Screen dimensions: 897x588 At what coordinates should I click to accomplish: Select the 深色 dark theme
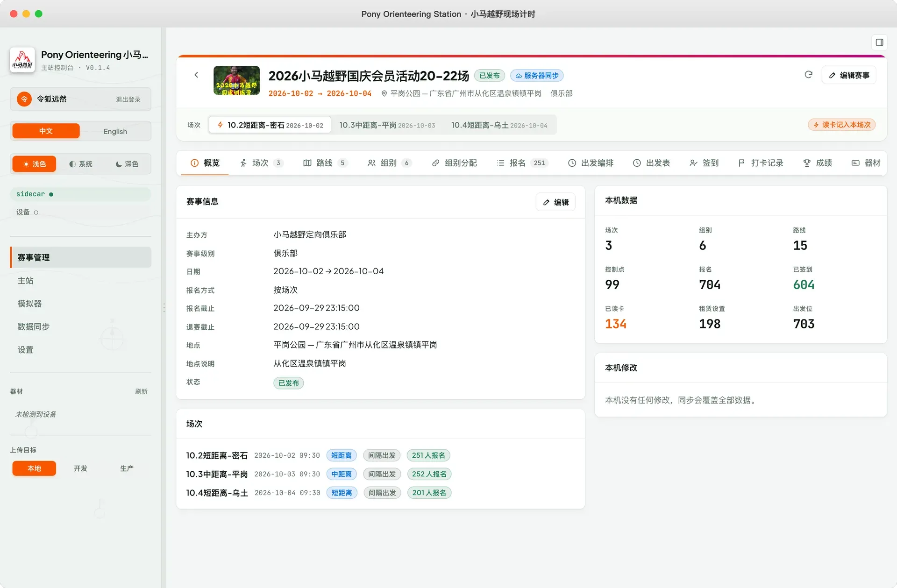(127, 164)
